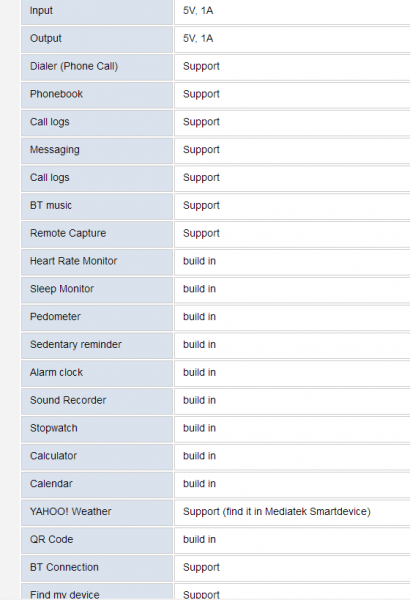The width and height of the screenshot is (410, 600).
Task: Select the Calendar cell
Action: [x=97, y=485]
